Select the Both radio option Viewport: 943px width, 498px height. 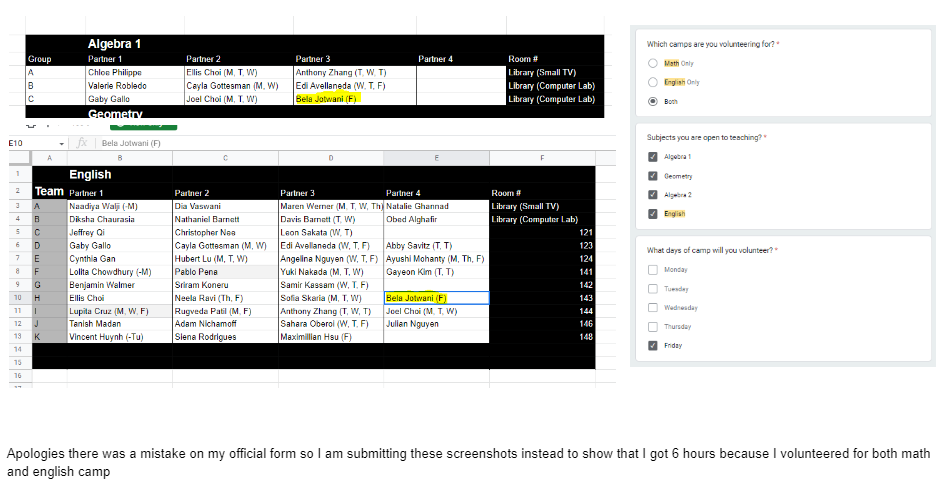pyautogui.click(x=653, y=102)
